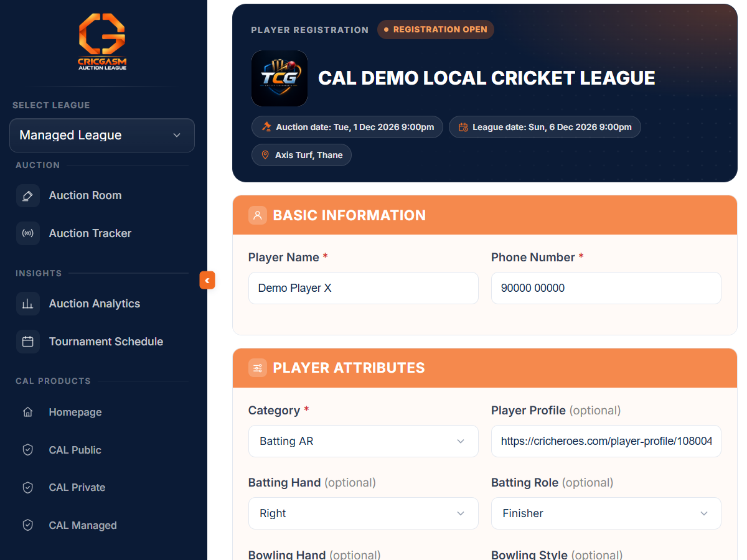Click the CAL Demo Local Cricket League title
The image size is (747, 560).
pos(487,78)
